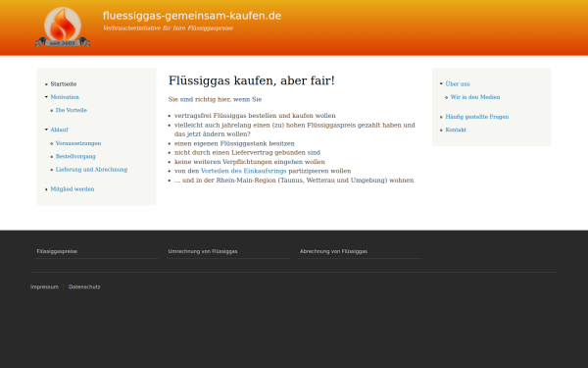
Task: Click heading Flüssiggas kaufen, aber fair!
Action: tap(251, 80)
